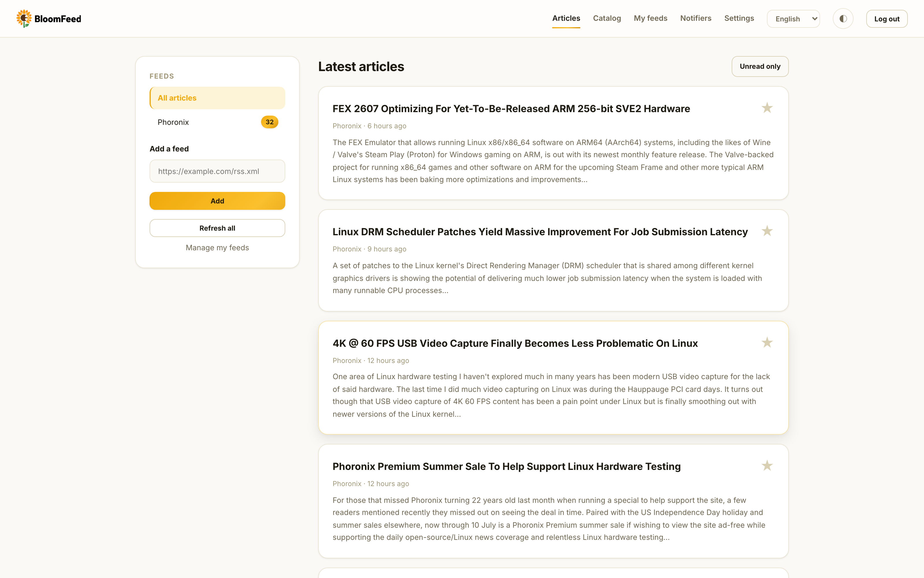This screenshot has height=578, width=924.
Task: Click the Latest articles heading
Action: (x=361, y=66)
